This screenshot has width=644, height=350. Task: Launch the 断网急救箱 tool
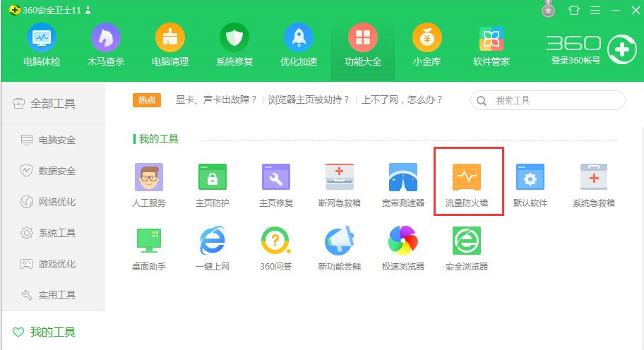[339, 185]
